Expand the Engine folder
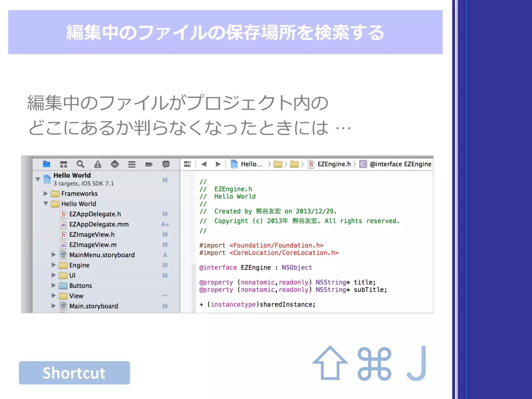 54,265
